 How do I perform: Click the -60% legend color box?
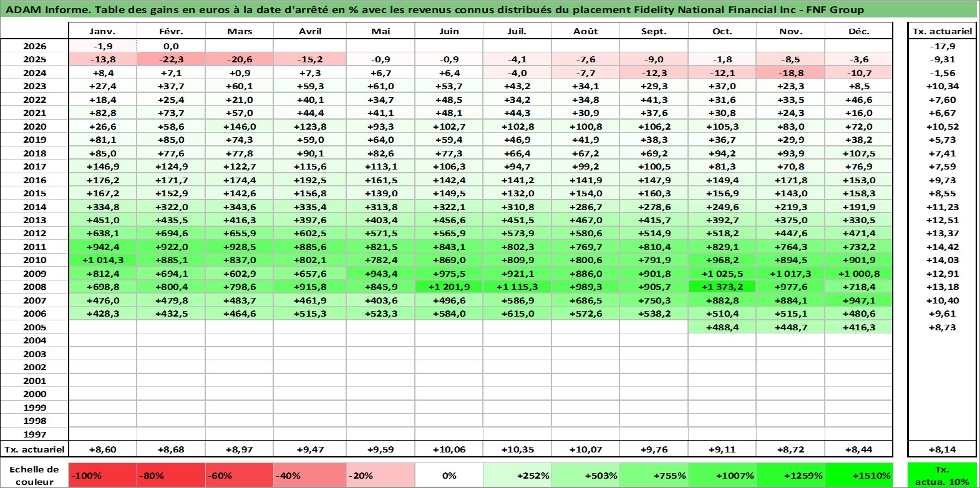[240, 475]
